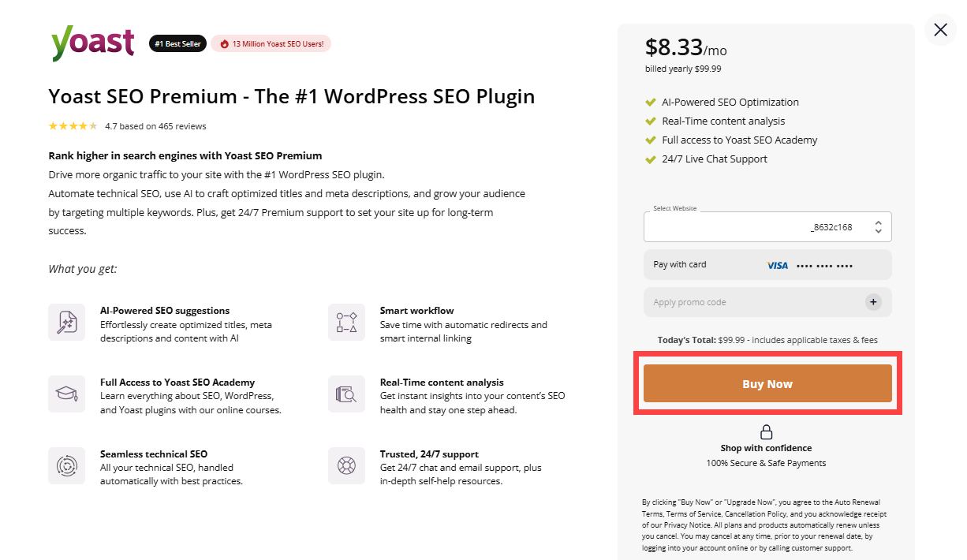967x560 pixels.
Task: Click the Yoast SEO Academy graduation cap icon
Action: coord(66,394)
